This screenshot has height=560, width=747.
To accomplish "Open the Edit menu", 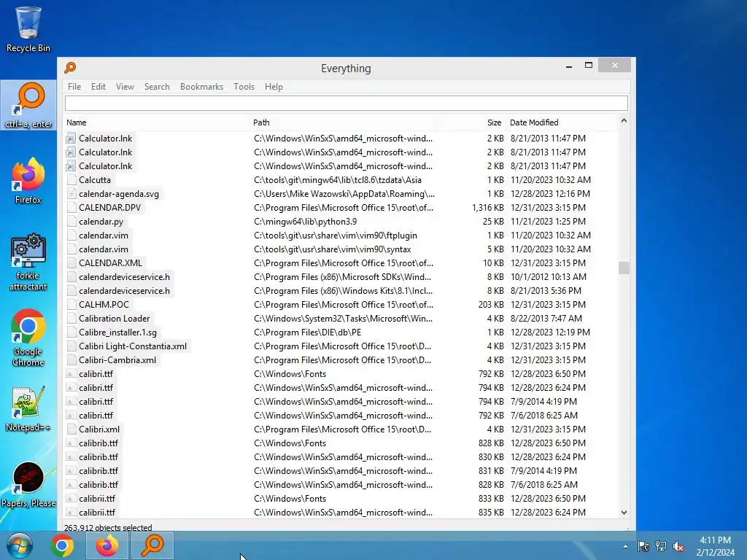I will 98,87.
